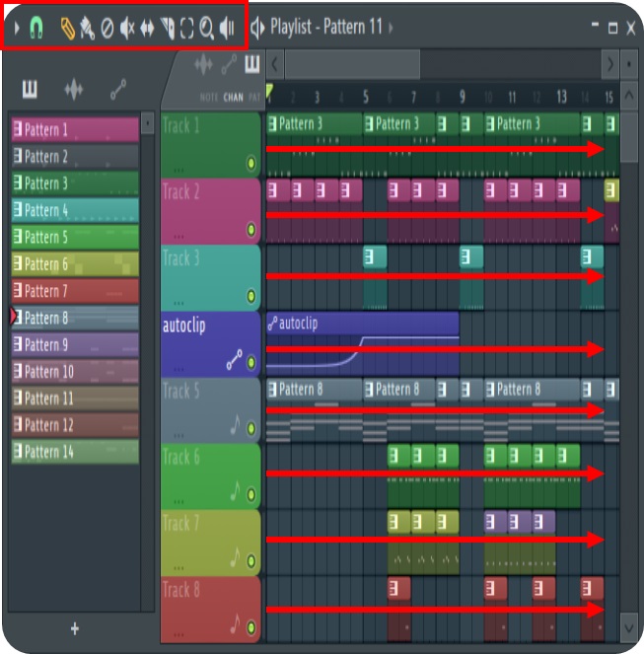The height and width of the screenshot is (654, 644).
Task: Click the note icon on Track 7 header
Action: 236,557
